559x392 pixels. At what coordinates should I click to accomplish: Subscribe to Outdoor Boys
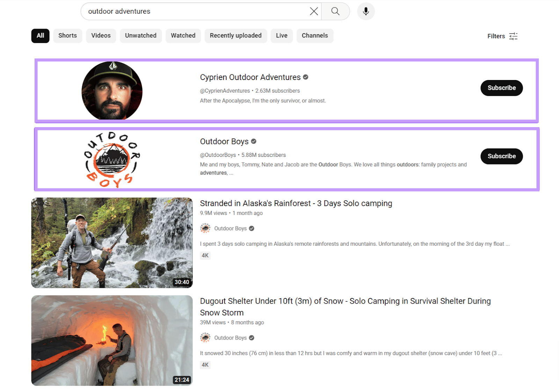point(501,156)
